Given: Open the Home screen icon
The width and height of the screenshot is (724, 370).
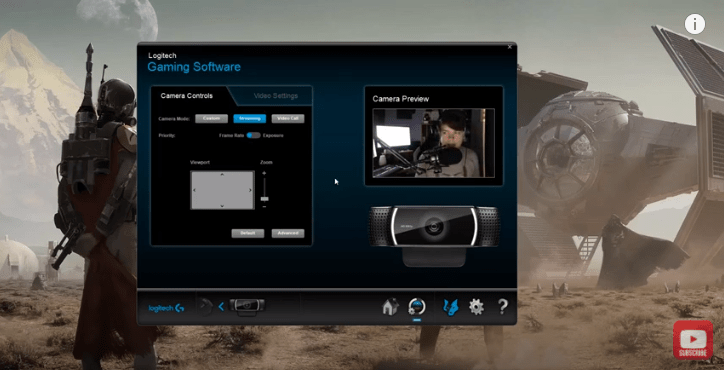Looking at the screenshot, I should (x=391, y=306).
